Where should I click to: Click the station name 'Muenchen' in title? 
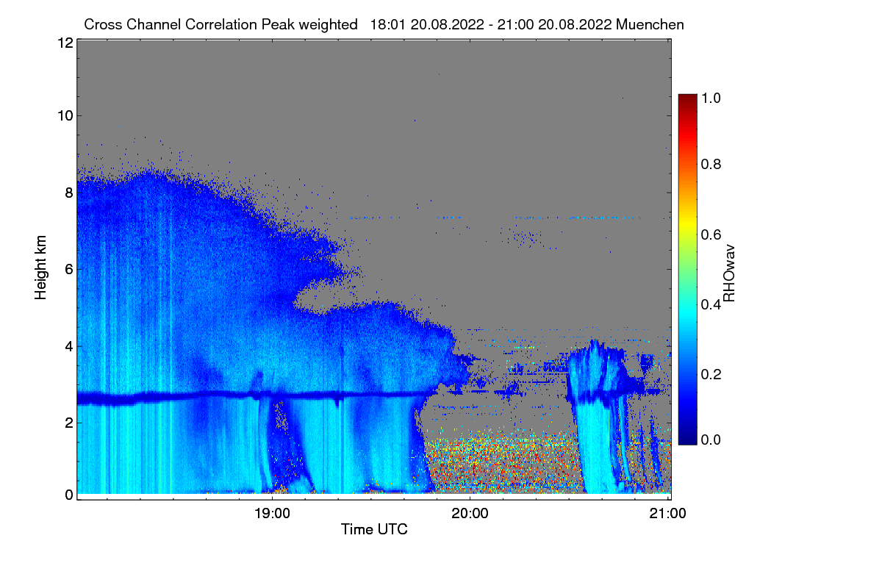click(x=651, y=24)
